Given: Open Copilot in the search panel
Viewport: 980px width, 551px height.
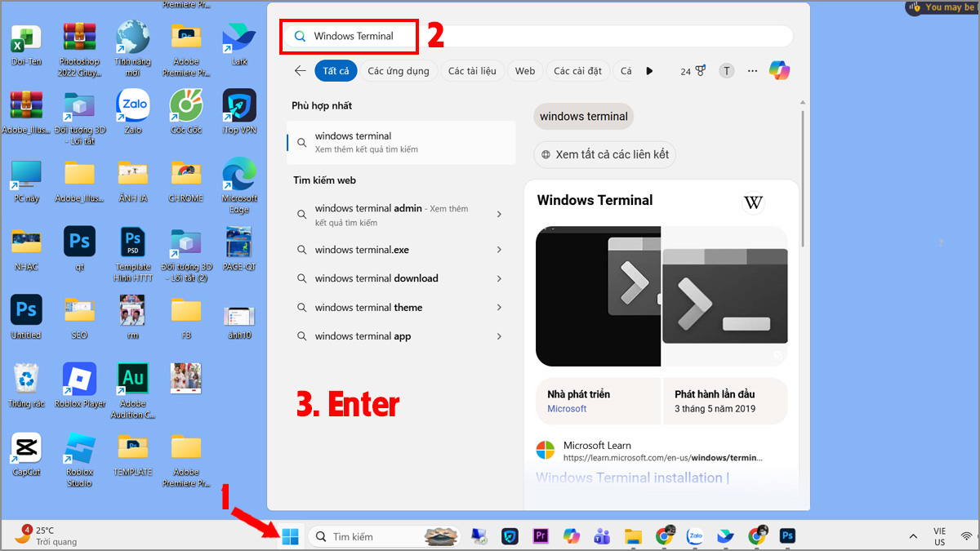Looking at the screenshot, I should tap(779, 70).
